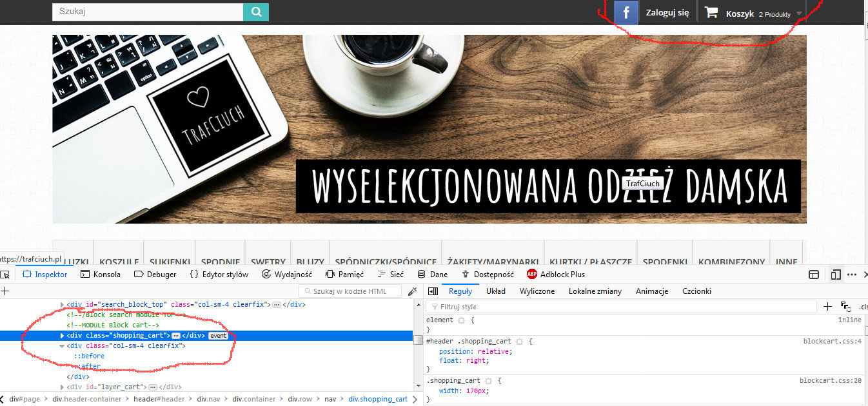
Task: Collapse the col-sm-4 clearfix div node
Action: point(63,346)
